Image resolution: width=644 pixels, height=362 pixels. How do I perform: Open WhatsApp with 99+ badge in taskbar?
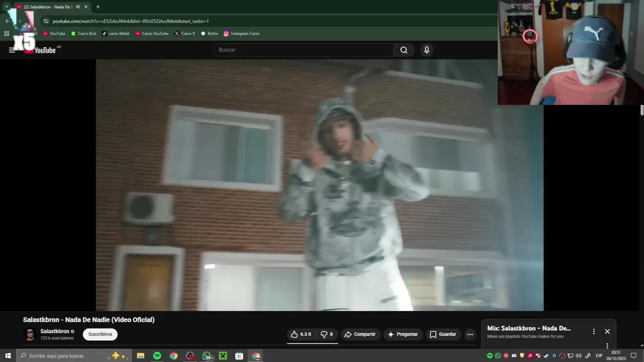pyautogui.click(x=207, y=356)
